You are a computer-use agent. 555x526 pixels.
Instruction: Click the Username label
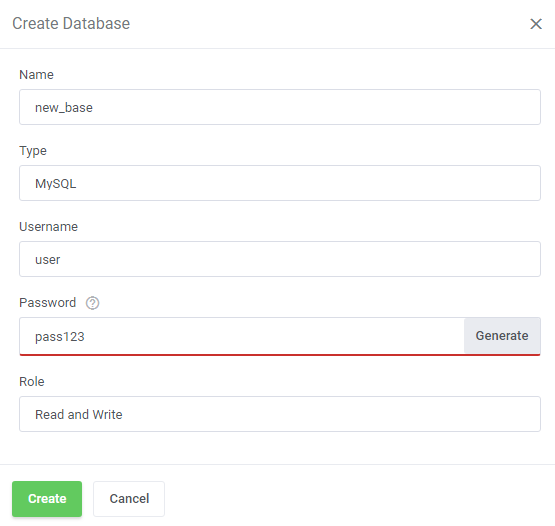[48, 227]
